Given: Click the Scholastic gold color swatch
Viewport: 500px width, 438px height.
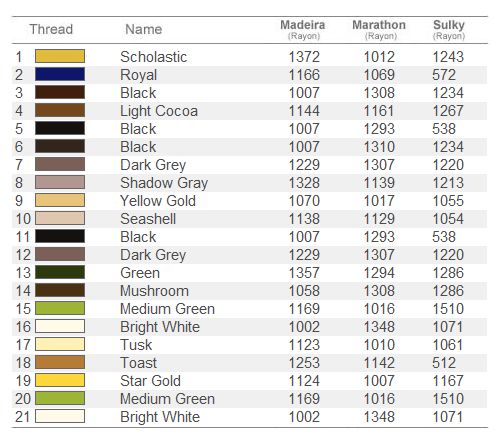Looking at the screenshot, I should click(x=60, y=56).
